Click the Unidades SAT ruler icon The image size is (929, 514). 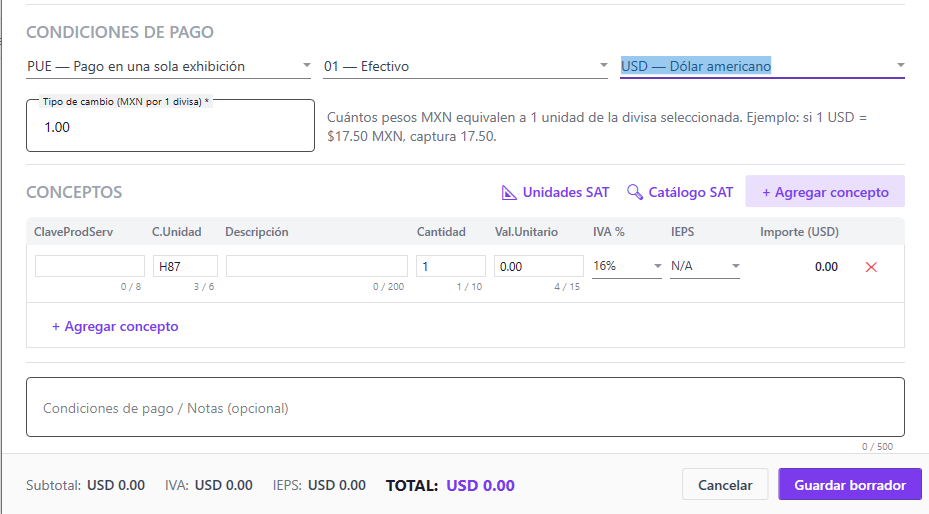tap(509, 192)
